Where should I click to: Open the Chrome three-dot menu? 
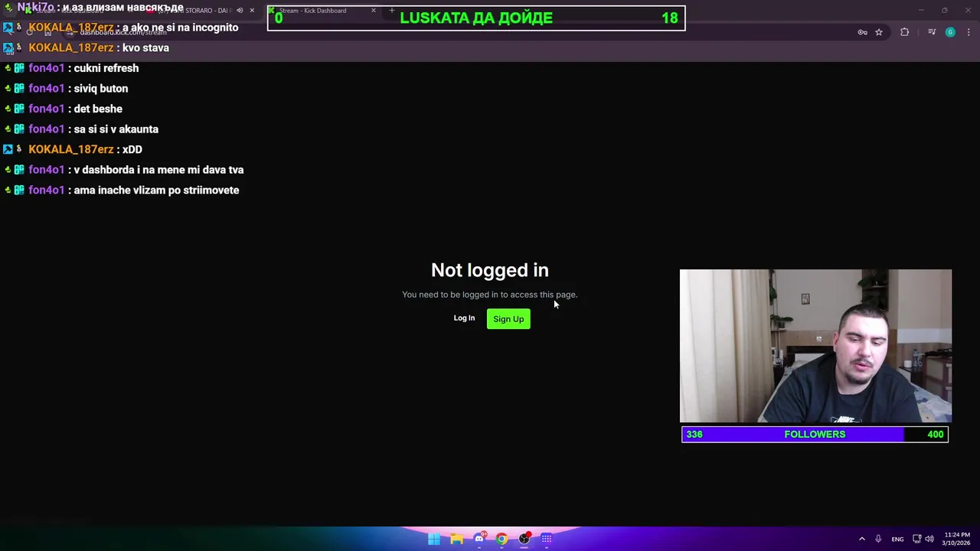click(969, 32)
